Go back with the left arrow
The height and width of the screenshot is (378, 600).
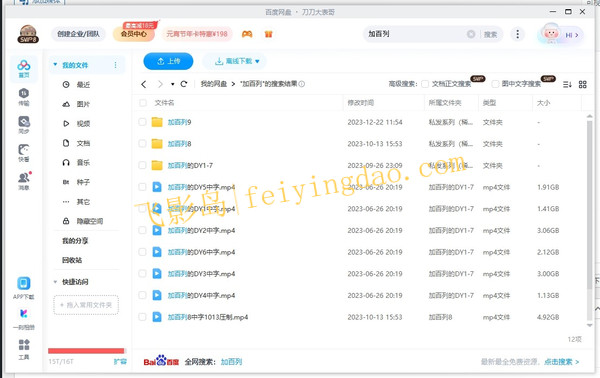[144, 84]
